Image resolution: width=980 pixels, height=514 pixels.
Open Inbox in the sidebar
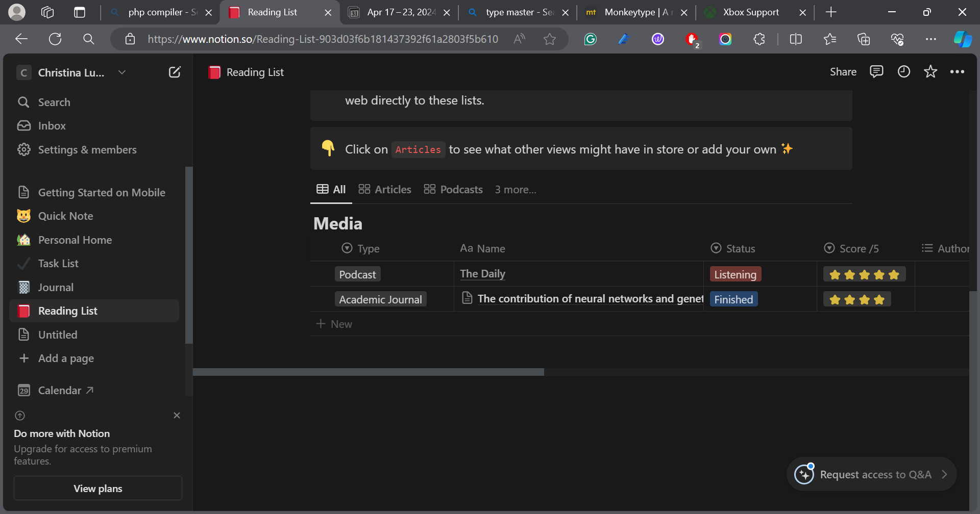[x=52, y=126]
